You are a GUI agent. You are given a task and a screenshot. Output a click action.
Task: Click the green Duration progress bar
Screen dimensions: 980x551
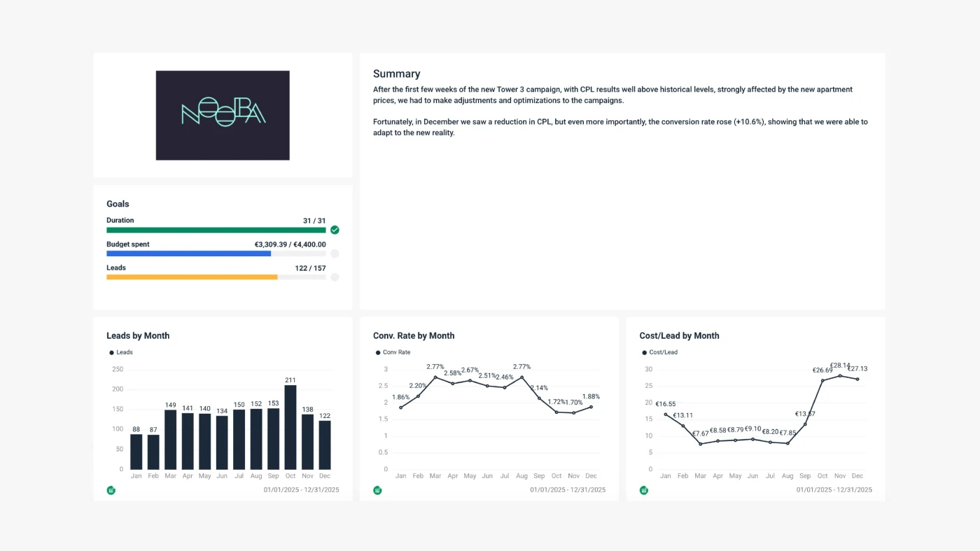pos(216,230)
